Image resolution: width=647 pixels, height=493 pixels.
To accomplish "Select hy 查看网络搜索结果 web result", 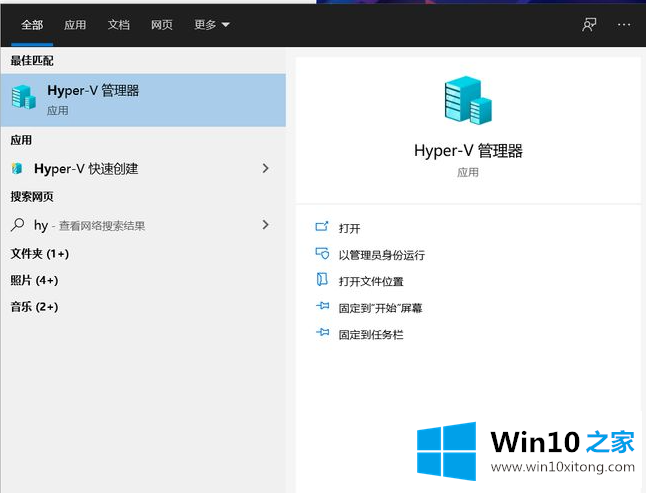I will pos(143,225).
